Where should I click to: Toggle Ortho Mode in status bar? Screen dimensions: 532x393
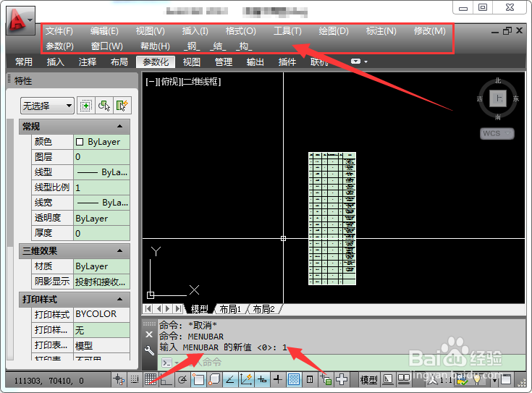[x=166, y=379]
